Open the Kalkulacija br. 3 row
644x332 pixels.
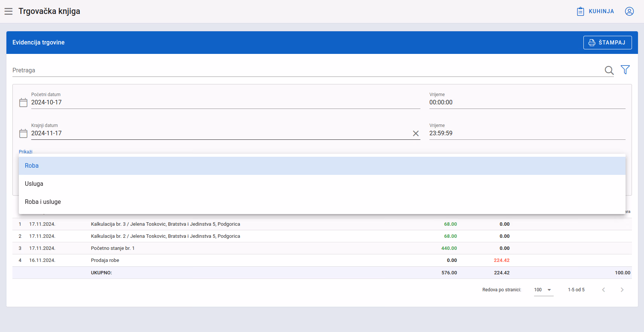point(322,224)
